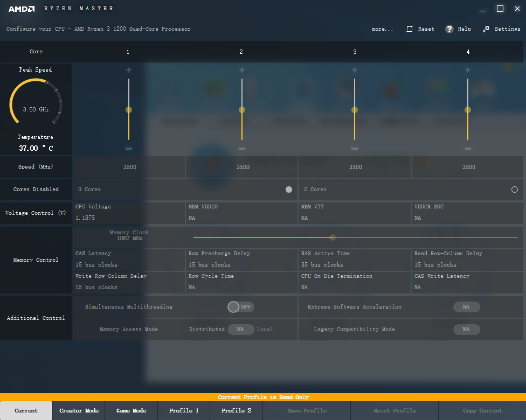Click the Write Row-Column Delay field
Image resolution: width=526 pixels, height=420 pixels.
click(128, 282)
